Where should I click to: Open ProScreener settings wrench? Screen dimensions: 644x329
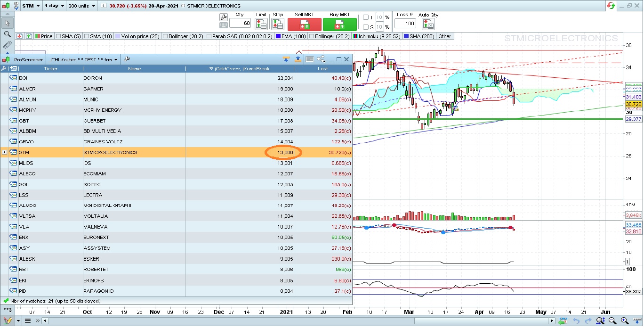coord(127,59)
